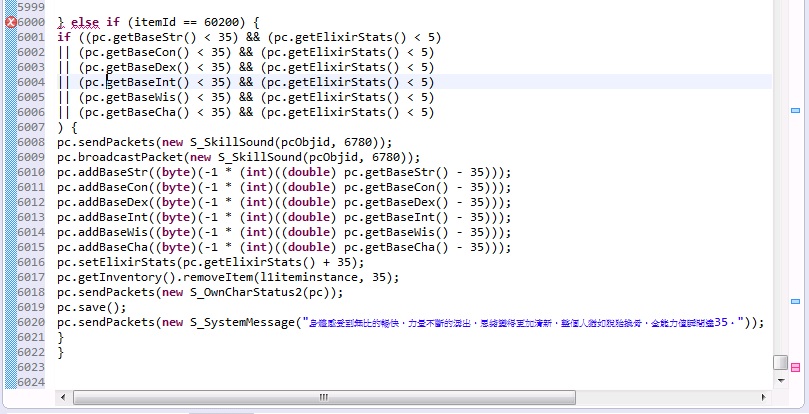
Task: Click 'pc.broadcastPacket' on line 6009
Action: click(120, 157)
